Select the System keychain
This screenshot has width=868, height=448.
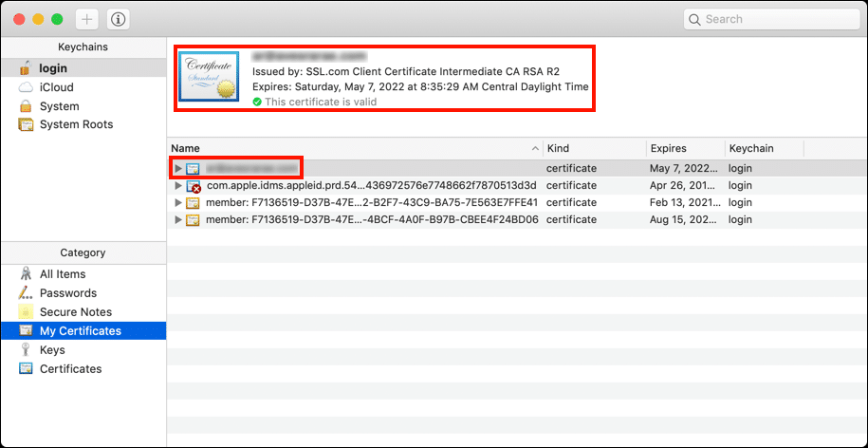59,106
